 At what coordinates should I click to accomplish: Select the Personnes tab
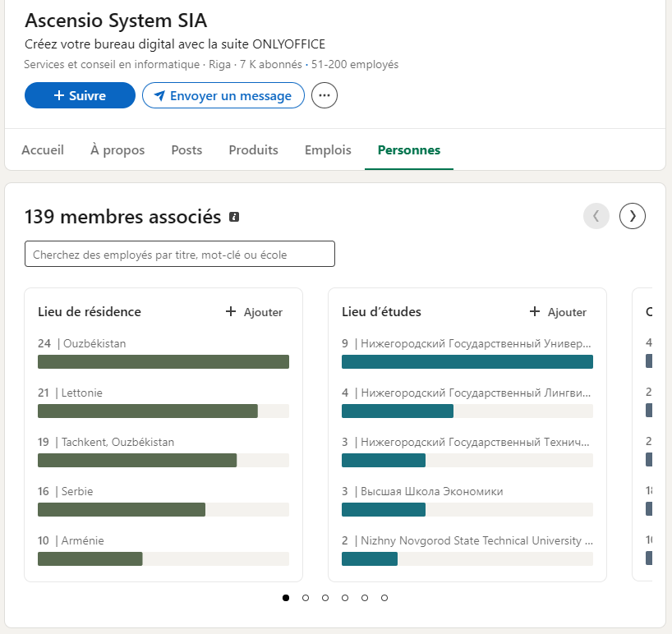pyautogui.click(x=409, y=150)
